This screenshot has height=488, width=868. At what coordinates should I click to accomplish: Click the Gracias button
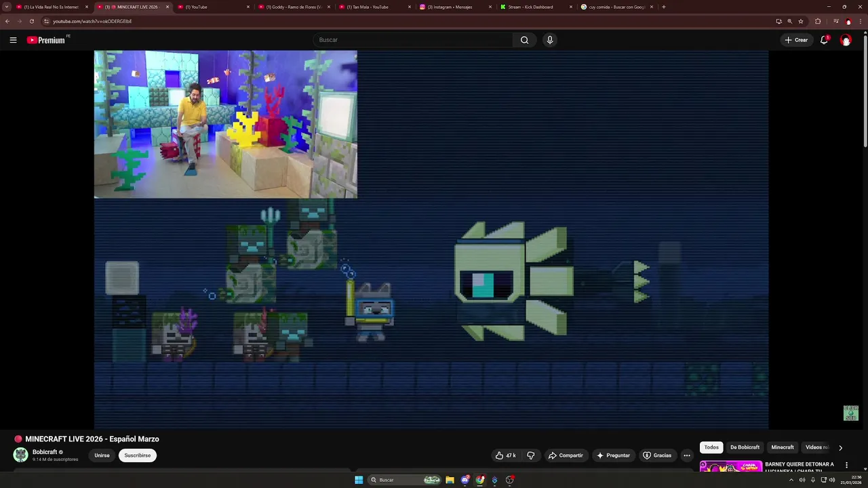click(x=657, y=455)
